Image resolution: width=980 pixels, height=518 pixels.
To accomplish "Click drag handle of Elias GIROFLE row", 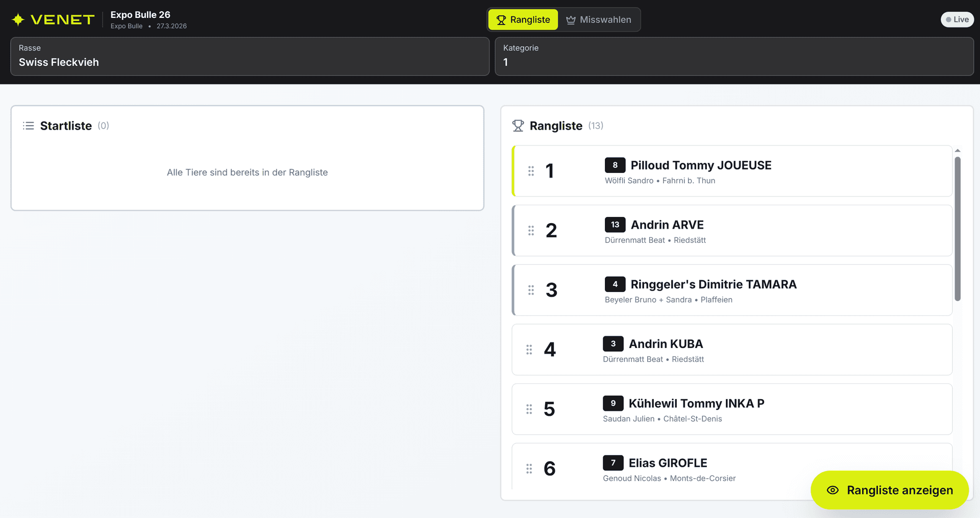I will 529,468.
